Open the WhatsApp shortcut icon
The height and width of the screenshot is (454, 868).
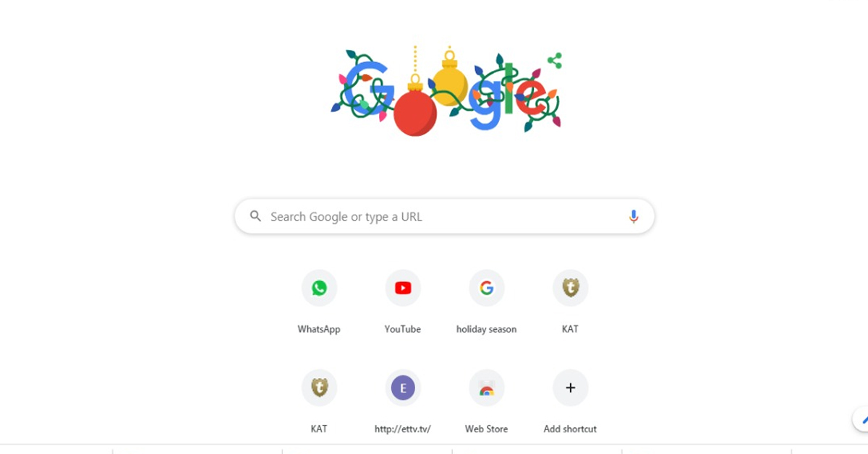pyautogui.click(x=319, y=288)
